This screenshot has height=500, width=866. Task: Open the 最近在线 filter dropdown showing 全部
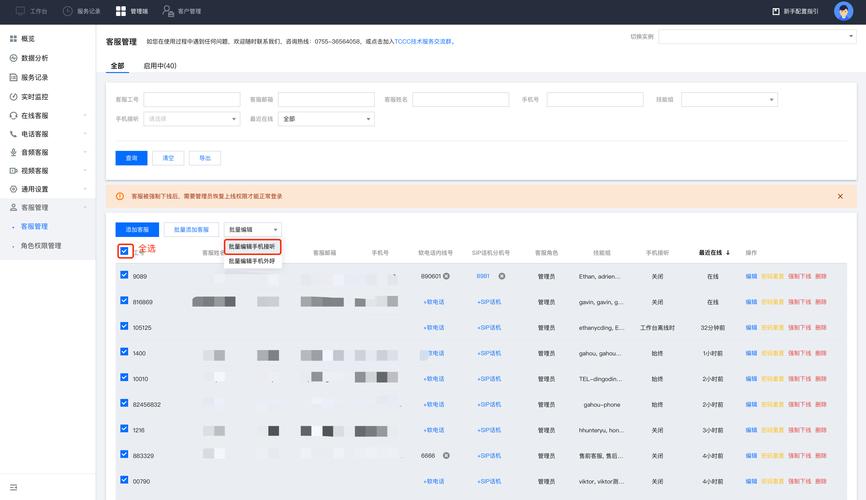[x=326, y=119]
